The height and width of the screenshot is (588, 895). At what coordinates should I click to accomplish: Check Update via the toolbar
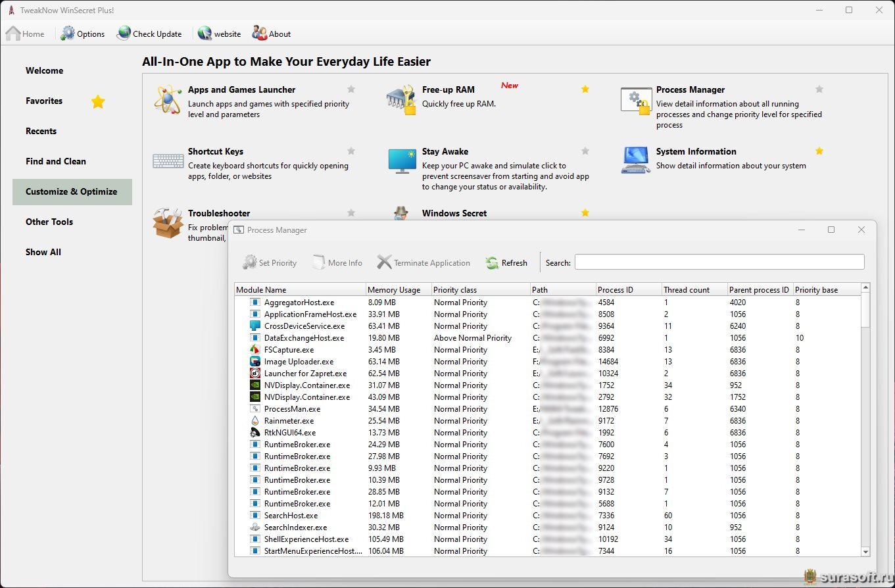pos(149,34)
